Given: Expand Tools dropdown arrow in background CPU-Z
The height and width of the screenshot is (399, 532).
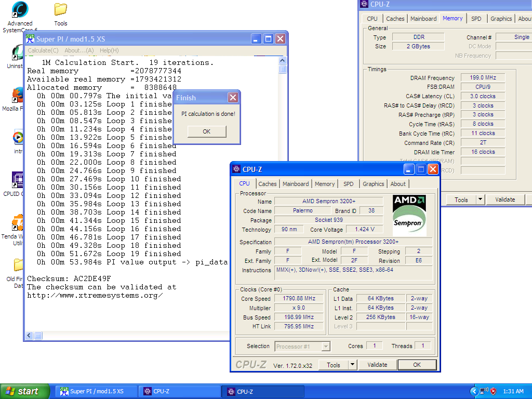Looking at the screenshot, I should pyautogui.click(x=480, y=200).
